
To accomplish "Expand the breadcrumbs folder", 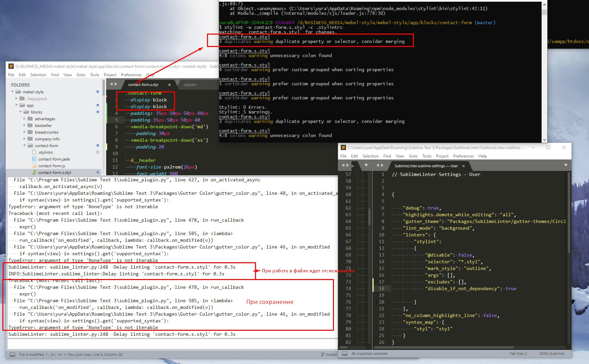I will pos(25,132).
